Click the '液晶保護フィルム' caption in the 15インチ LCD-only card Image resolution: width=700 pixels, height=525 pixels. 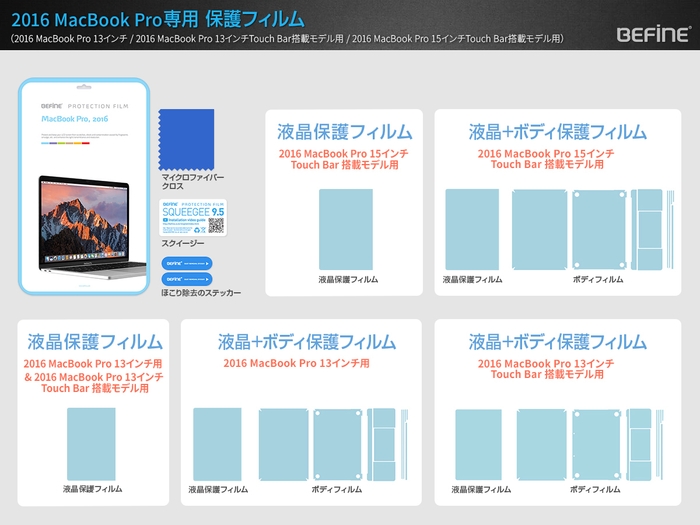point(348,279)
